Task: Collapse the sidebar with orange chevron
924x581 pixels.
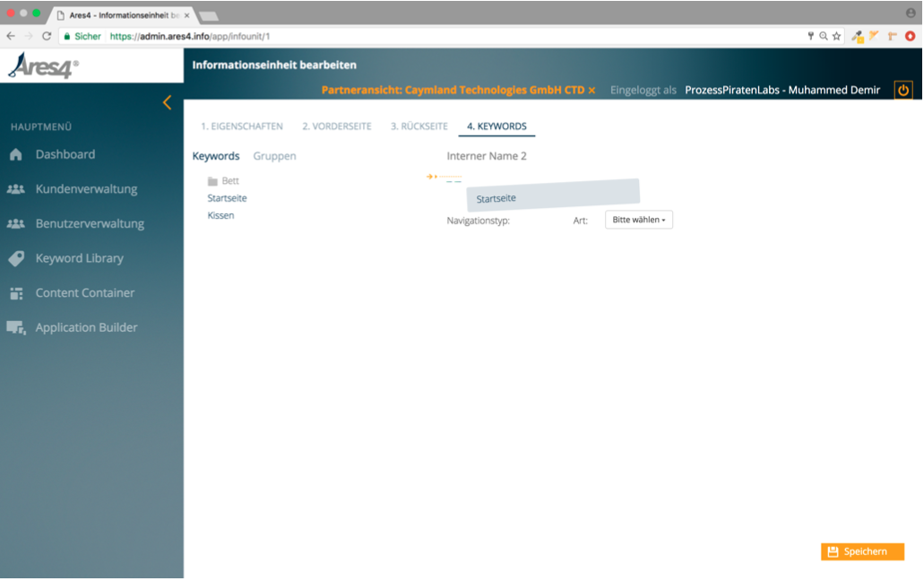Action: [168, 102]
